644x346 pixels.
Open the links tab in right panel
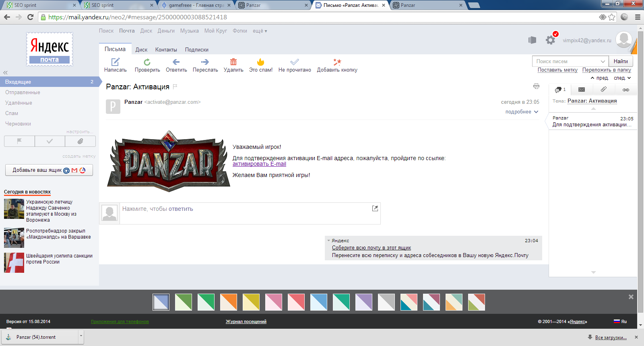(625, 90)
